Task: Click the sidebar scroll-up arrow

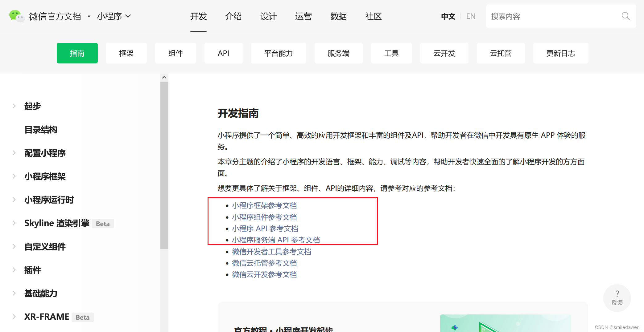Action: pyautogui.click(x=164, y=77)
